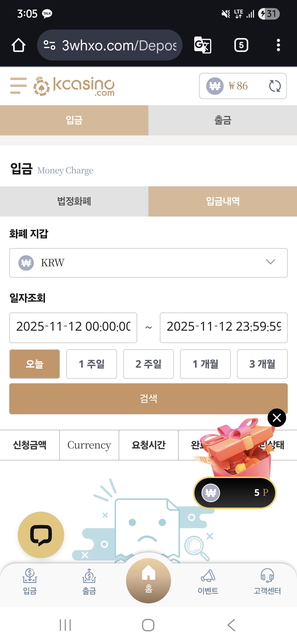This screenshot has height=644, width=297.
Task: Open 이벤트 from the bottom navigation
Action: pos(208,582)
